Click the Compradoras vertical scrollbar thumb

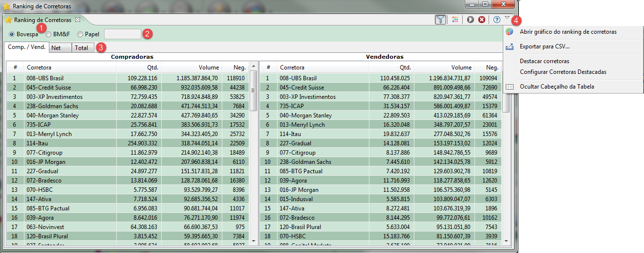coord(253,91)
